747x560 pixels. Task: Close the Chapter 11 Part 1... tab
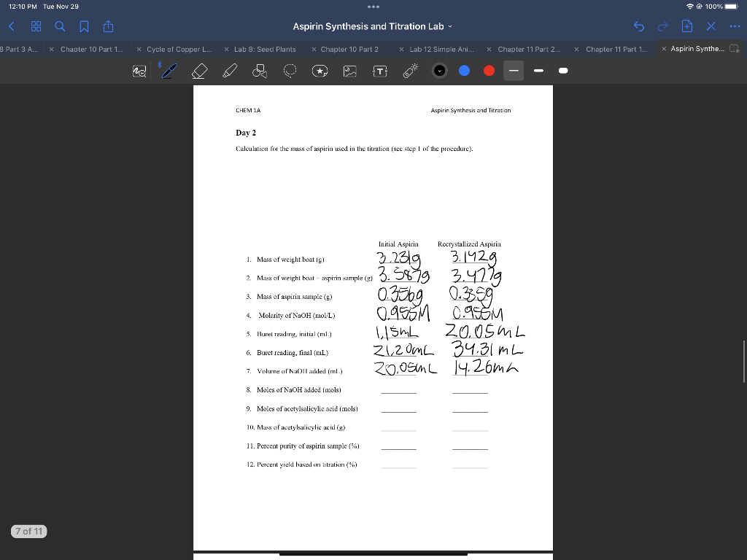pyautogui.click(x=576, y=49)
